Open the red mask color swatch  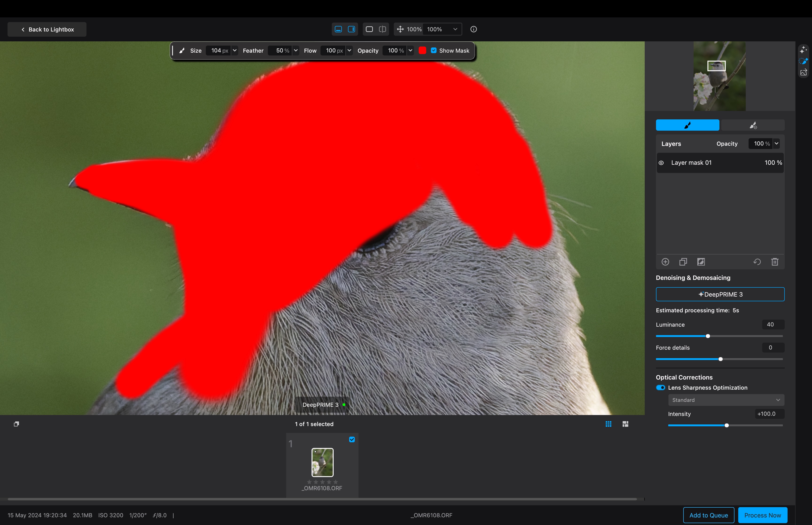coord(422,51)
